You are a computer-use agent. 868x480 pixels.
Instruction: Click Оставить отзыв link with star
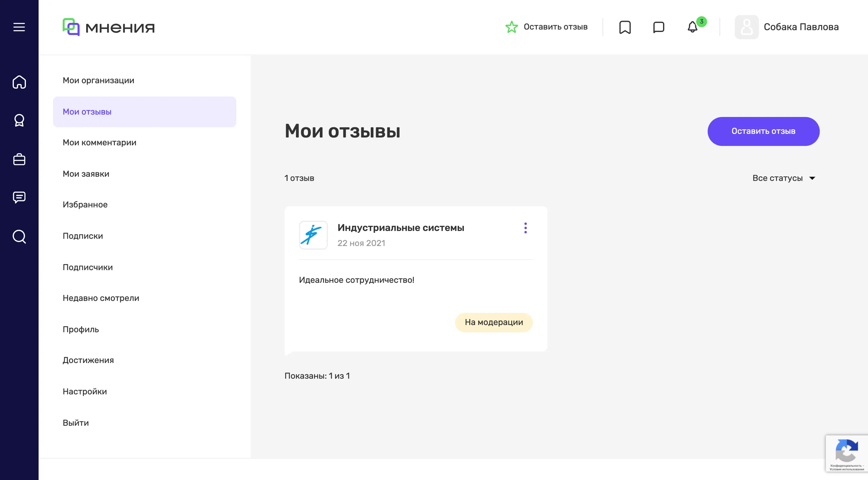(546, 27)
